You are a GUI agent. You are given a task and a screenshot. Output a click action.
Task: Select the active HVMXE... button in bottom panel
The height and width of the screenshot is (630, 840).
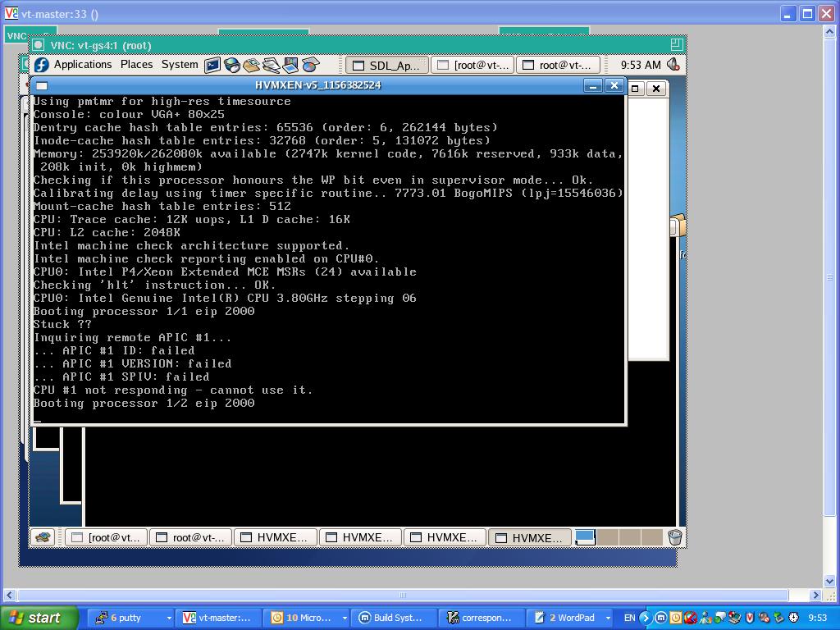[529, 537]
